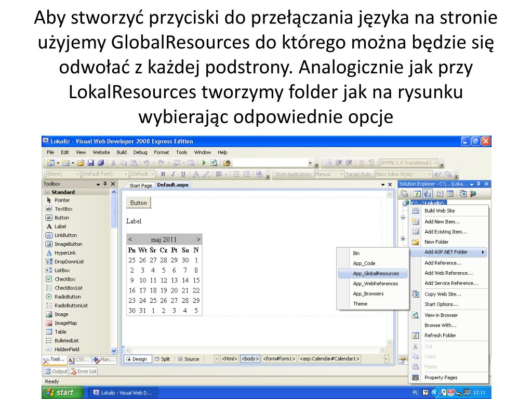The image size is (532, 399).
Task: Click the View in Browser toolbar icon
Action: [x=214, y=163]
